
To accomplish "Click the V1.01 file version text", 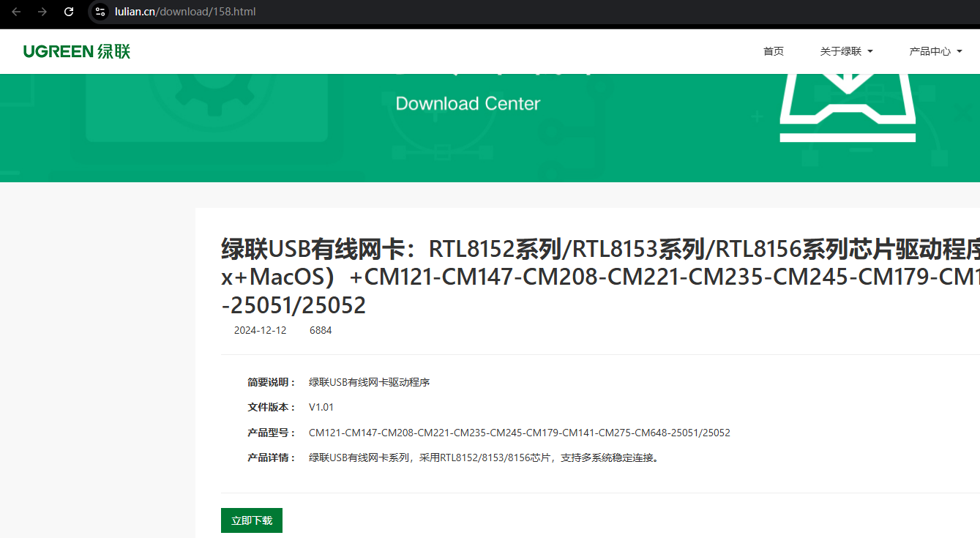I will (x=321, y=407).
